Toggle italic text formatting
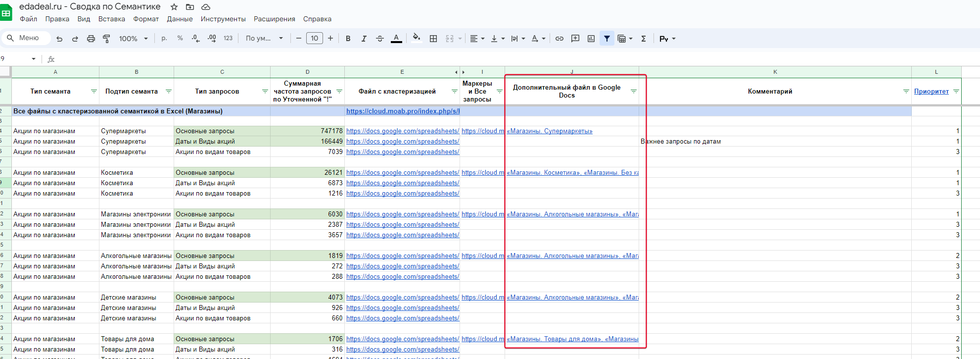 [x=364, y=39]
